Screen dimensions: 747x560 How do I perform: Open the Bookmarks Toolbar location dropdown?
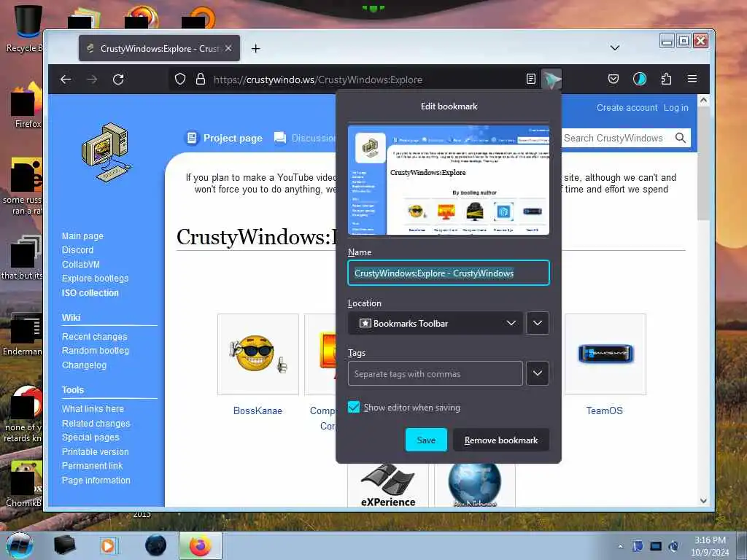[x=435, y=323]
